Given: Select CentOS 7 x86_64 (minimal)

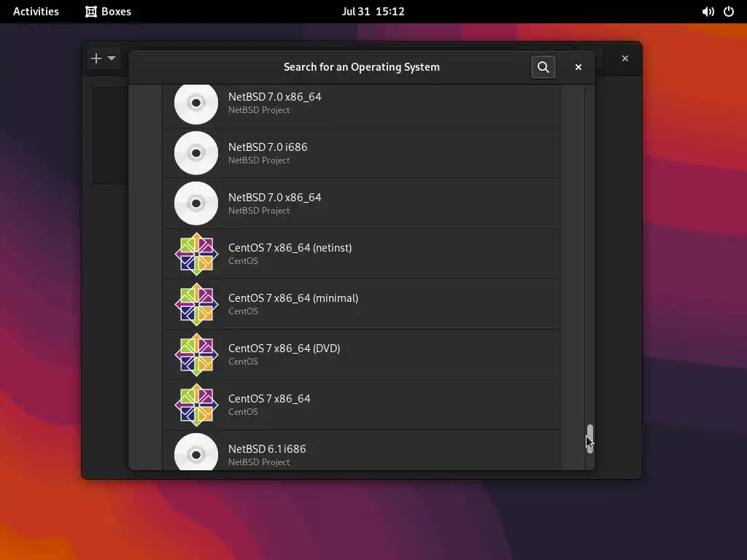Looking at the screenshot, I should 362,304.
